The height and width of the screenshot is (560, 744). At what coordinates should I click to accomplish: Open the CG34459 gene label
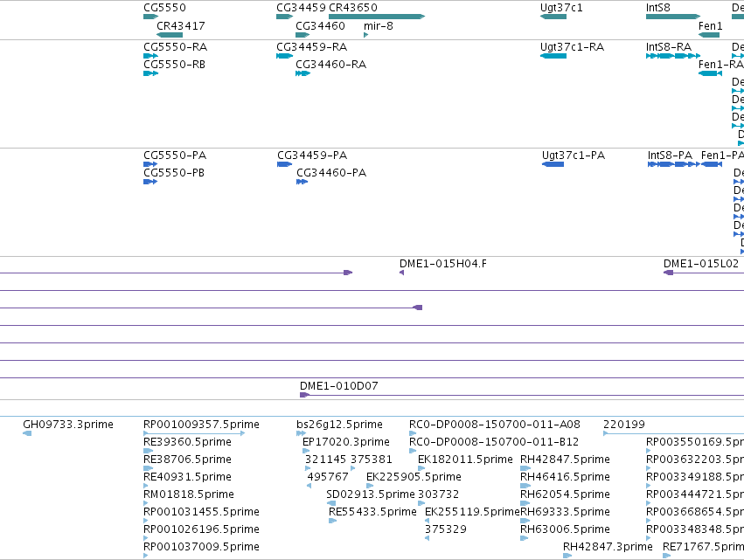pos(301,8)
